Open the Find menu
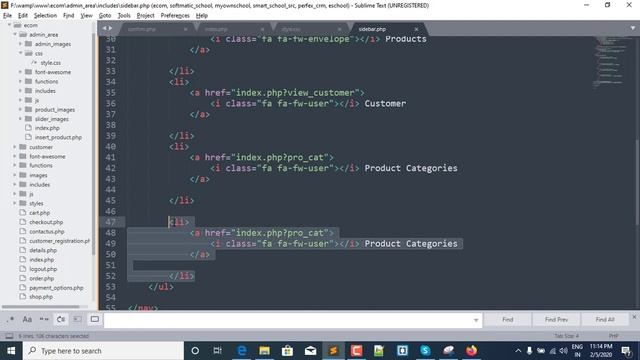 (x=69, y=16)
